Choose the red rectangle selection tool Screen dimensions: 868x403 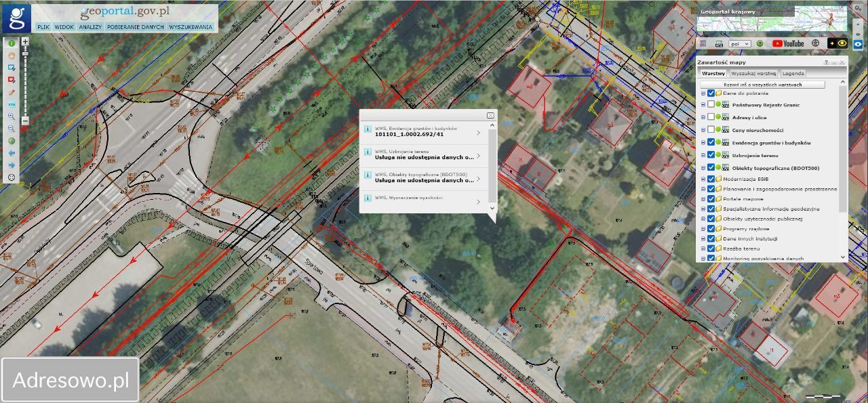(12, 80)
